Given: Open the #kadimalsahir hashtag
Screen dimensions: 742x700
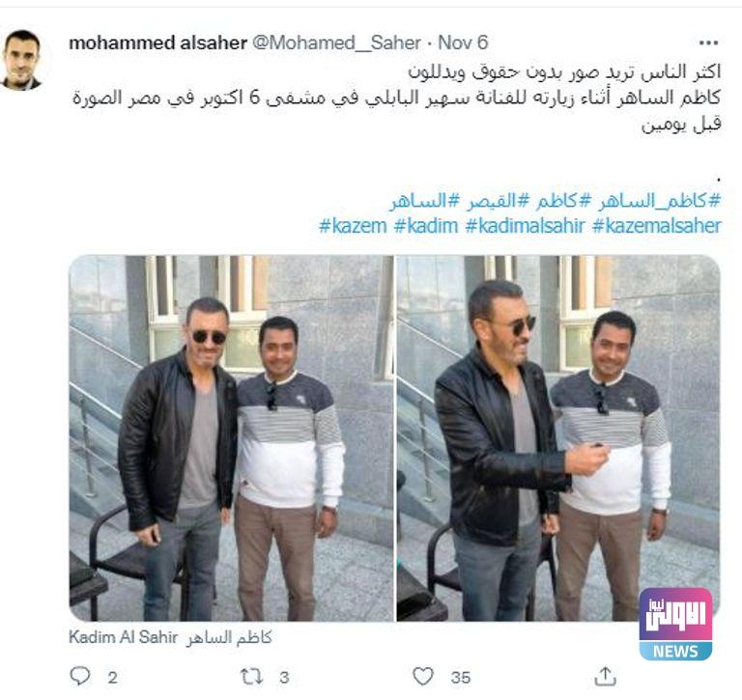Looking at the screenshot, I should 526,226.
